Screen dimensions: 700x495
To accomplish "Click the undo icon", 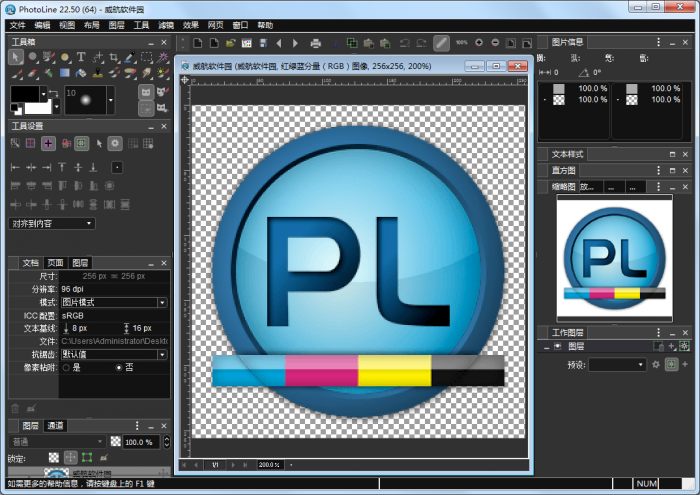I will coord(405,43).
